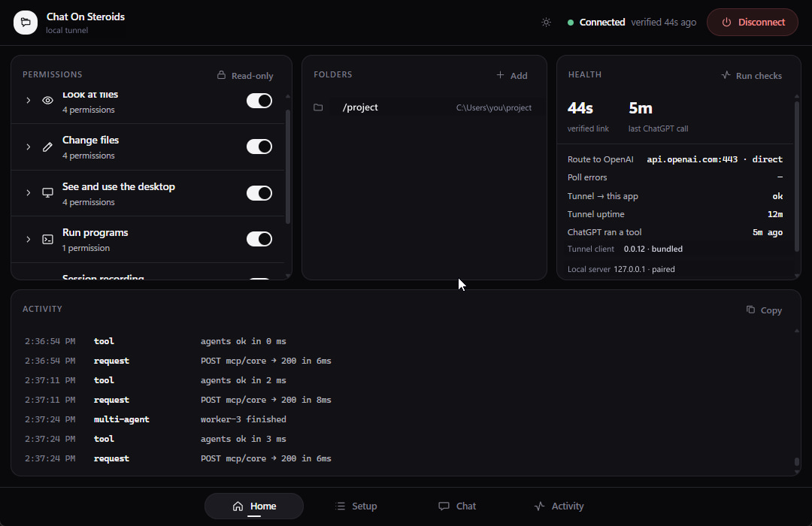812x526 pixels.
Task: Click the Copy button in Activity
Action: pyautogui.click(x=764, y=310)
